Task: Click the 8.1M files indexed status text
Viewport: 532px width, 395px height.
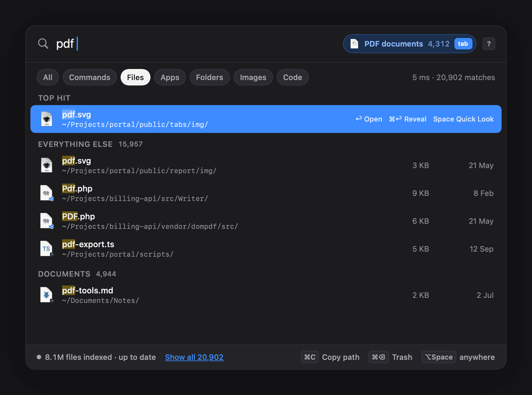Action: [100, 357]
